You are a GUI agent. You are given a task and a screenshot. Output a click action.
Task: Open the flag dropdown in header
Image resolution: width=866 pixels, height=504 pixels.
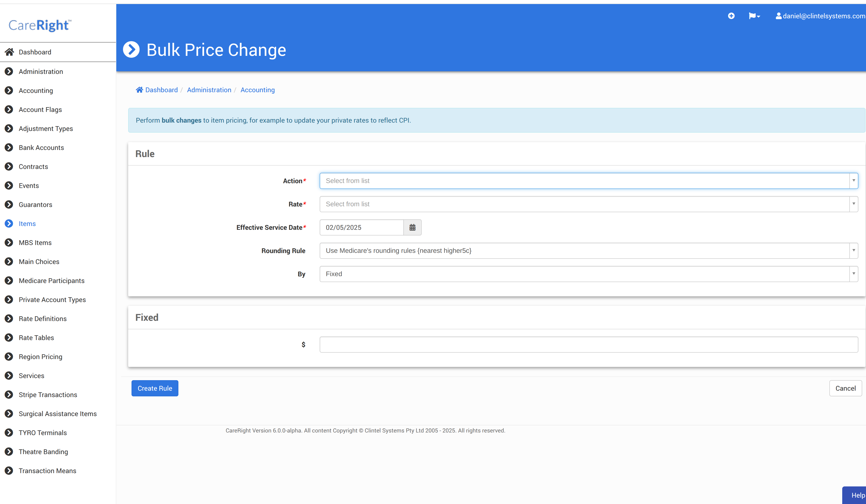pos(754,16)
